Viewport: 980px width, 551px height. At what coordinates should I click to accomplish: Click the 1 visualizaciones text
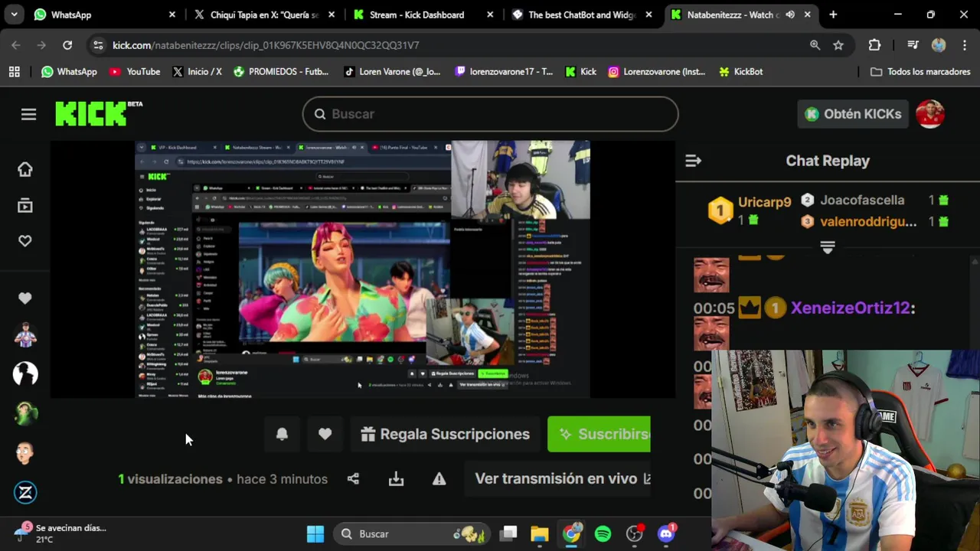pos(170,479)
